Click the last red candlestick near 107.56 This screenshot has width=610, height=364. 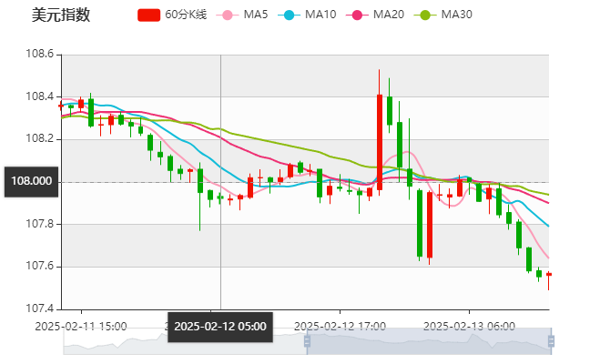[x=549, y=275]
